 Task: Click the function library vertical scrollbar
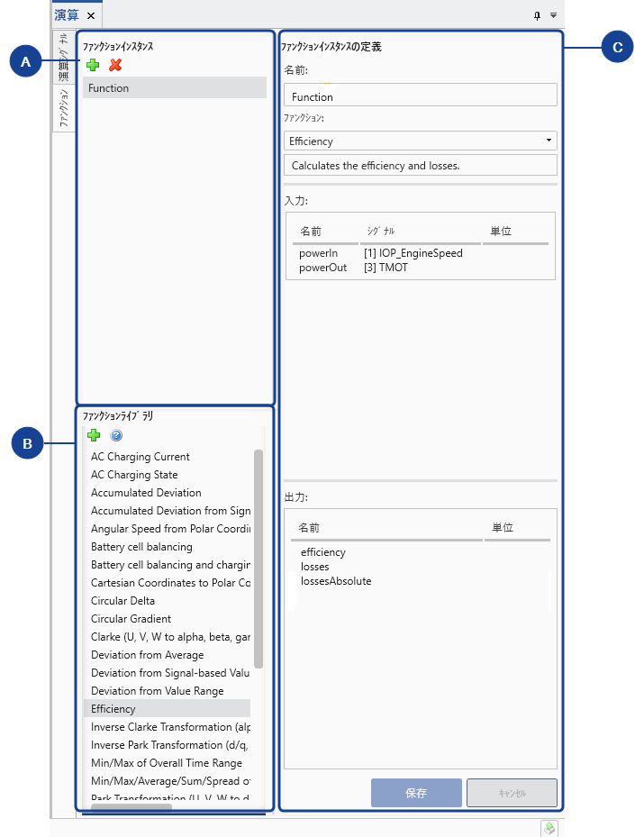[x=259, y=559]
